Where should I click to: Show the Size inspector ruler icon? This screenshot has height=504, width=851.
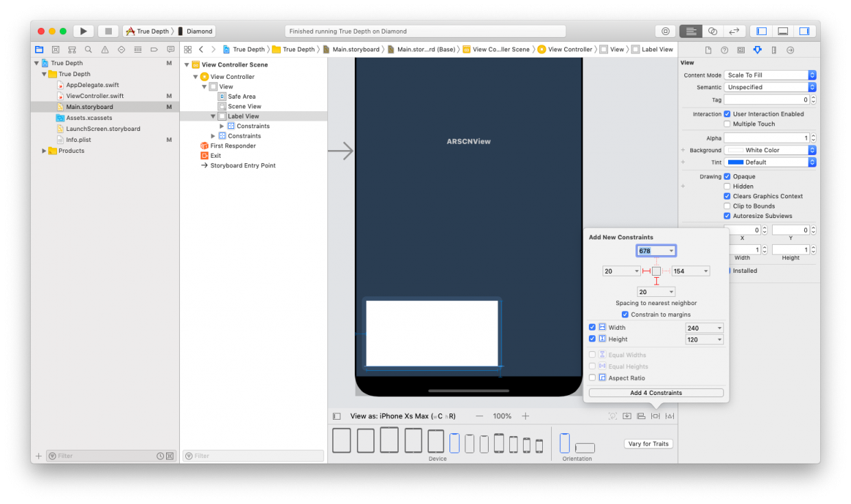point(775,49)
